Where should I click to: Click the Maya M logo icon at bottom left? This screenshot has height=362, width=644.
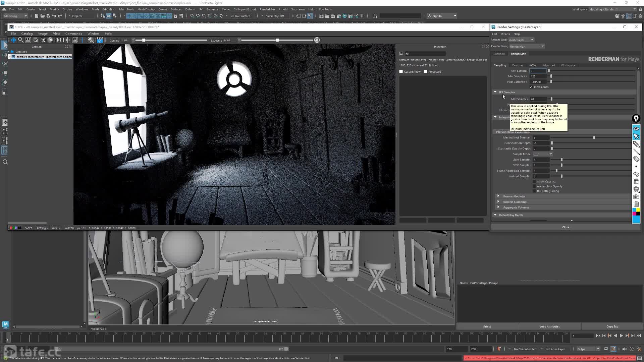point(5,324)
